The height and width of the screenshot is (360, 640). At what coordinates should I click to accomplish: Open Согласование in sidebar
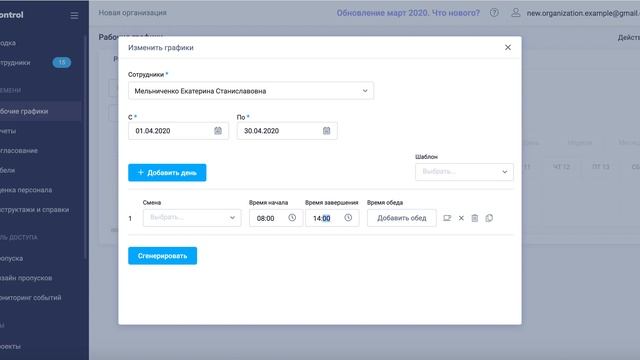(19, 151)
